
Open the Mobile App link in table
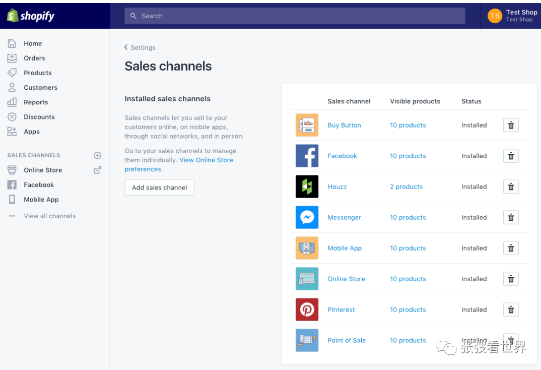(344, 248)
